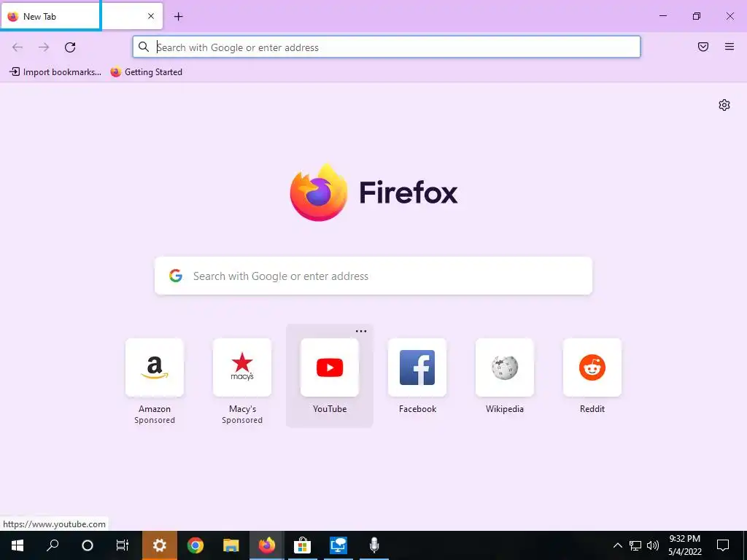Open the remote desktop taskbar app
The height and width of the screenshot is (560, 747).
click(338, 545)
